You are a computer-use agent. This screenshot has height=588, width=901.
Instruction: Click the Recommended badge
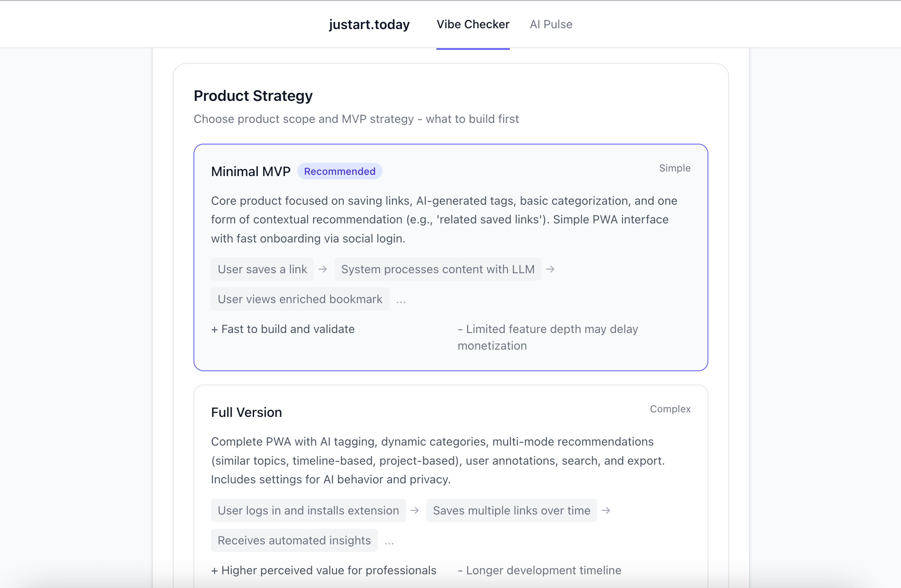pos(340,171)
